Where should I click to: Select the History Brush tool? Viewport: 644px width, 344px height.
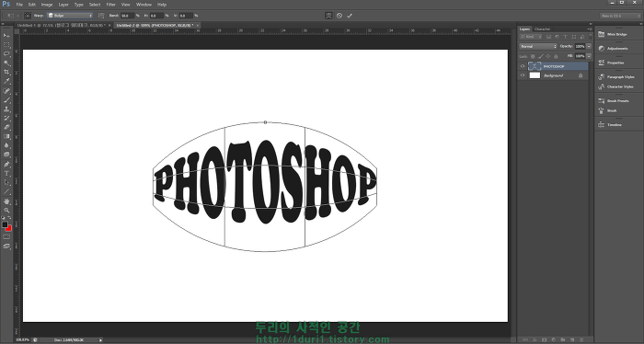coord(6,119)
